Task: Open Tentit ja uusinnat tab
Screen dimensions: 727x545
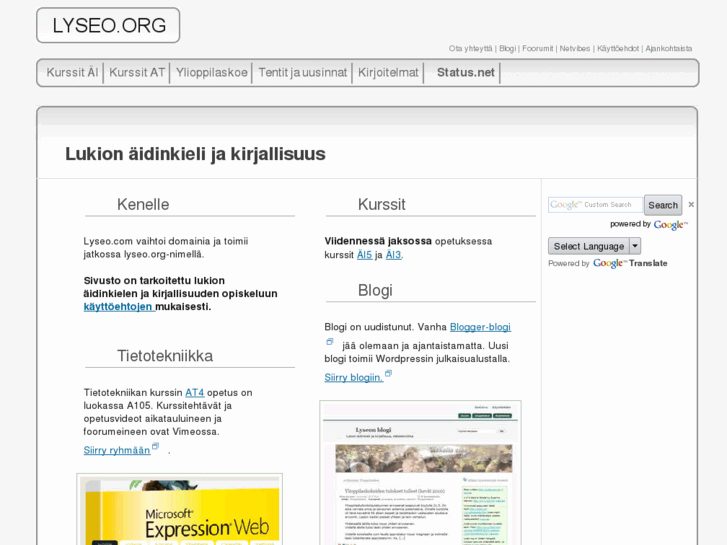Action: point(302,73)
